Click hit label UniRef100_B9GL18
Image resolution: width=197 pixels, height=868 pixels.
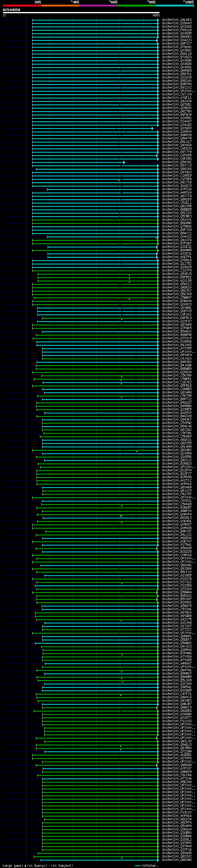(x=177, y=54)
